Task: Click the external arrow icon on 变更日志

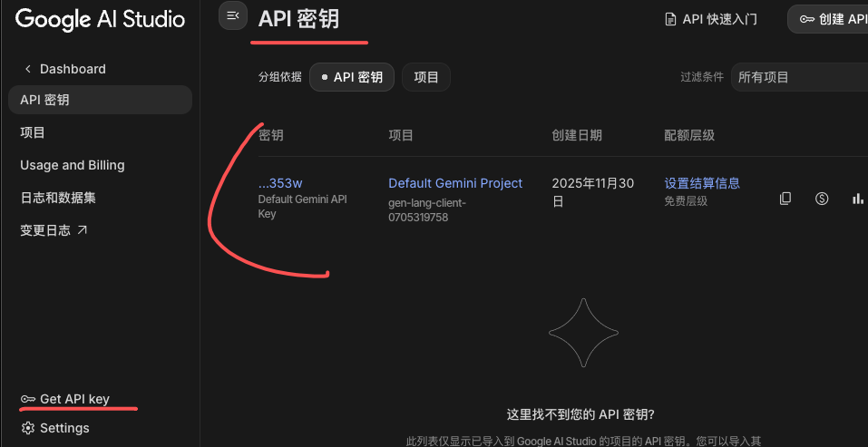Action: [82, 229]
